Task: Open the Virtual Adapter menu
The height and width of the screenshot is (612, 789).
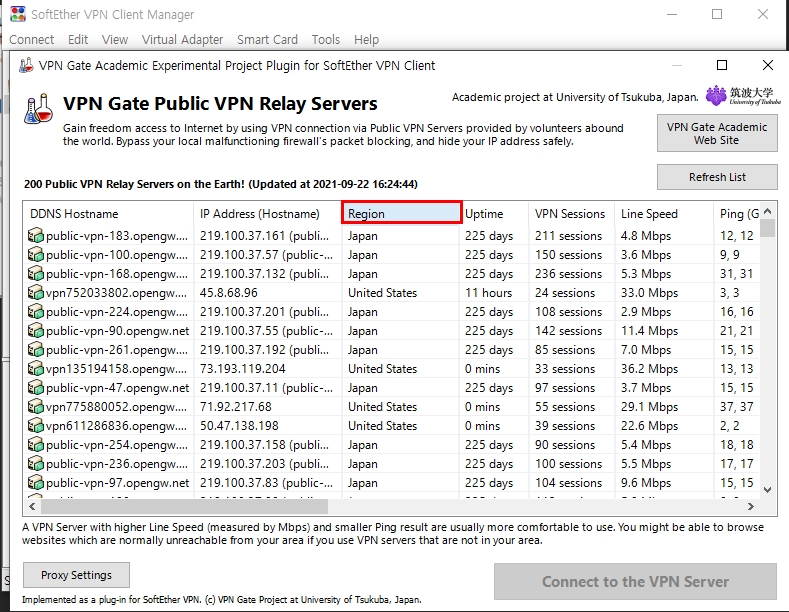Action: pos(182,40)
